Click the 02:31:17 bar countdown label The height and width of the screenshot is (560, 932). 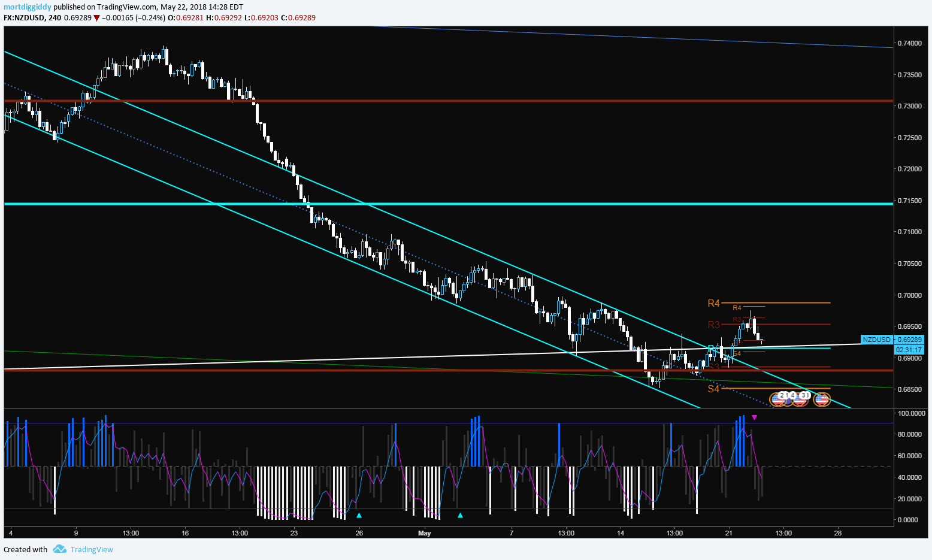coord(909,350)
